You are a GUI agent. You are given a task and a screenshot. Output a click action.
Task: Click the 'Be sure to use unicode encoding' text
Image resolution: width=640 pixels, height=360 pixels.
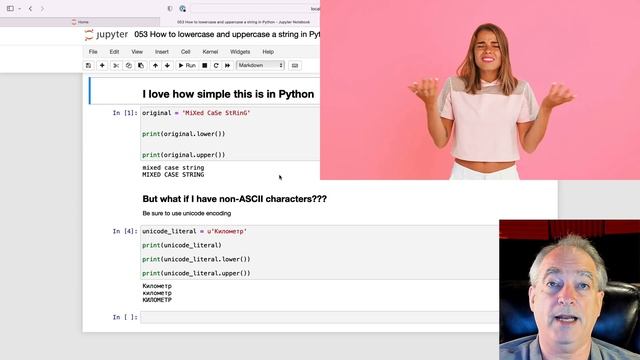coord(187,213)
